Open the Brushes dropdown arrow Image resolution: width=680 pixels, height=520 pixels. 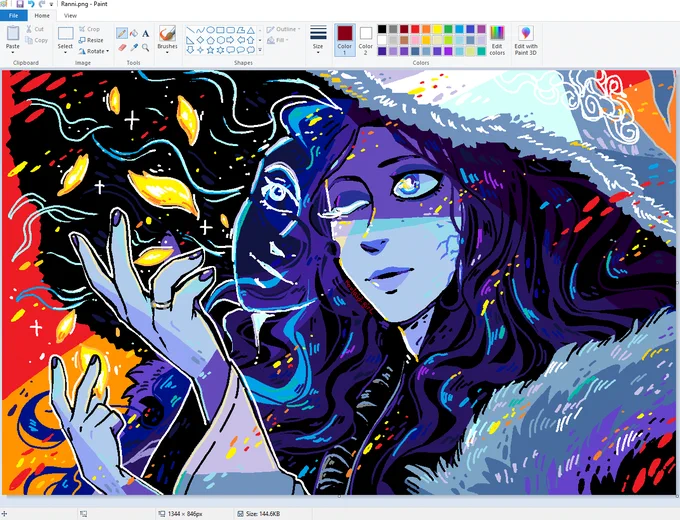point(167,53)
